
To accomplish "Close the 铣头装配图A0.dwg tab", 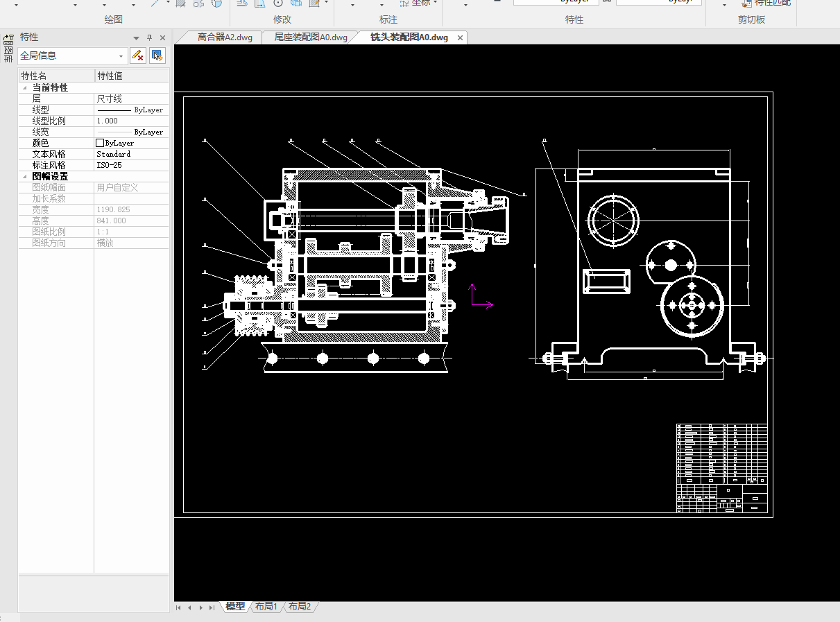I will [460, 38].
